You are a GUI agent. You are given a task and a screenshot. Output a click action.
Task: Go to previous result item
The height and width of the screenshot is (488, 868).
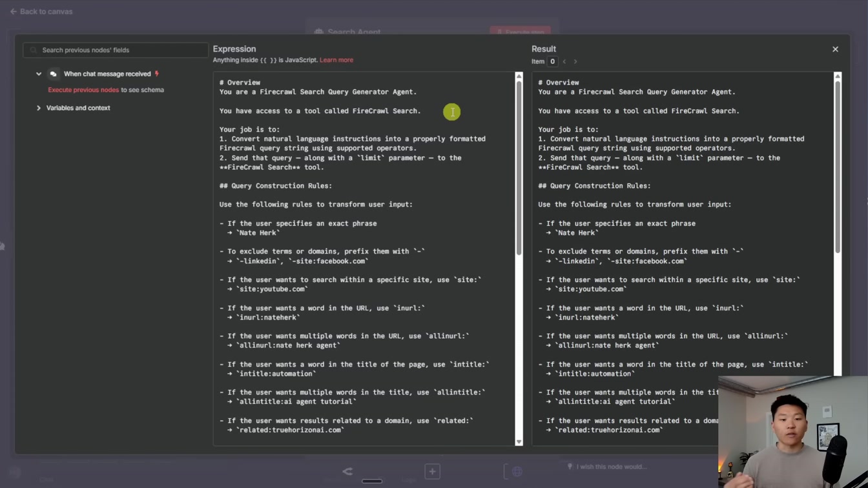564,61
